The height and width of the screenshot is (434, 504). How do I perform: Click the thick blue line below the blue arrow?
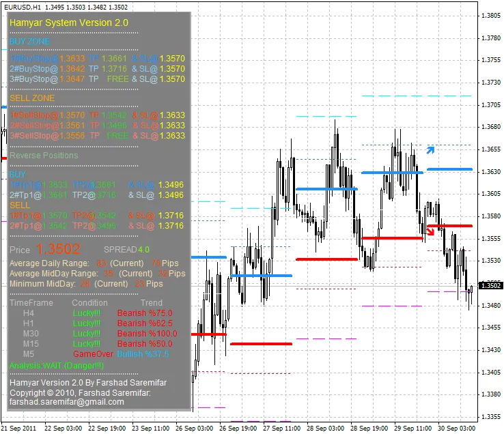click(449, 169)
